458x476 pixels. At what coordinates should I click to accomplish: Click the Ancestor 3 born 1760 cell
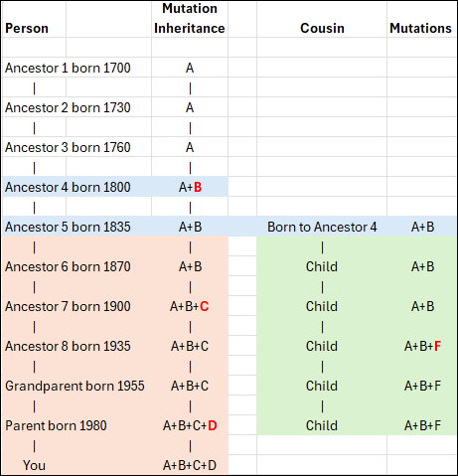click(76, 147)
